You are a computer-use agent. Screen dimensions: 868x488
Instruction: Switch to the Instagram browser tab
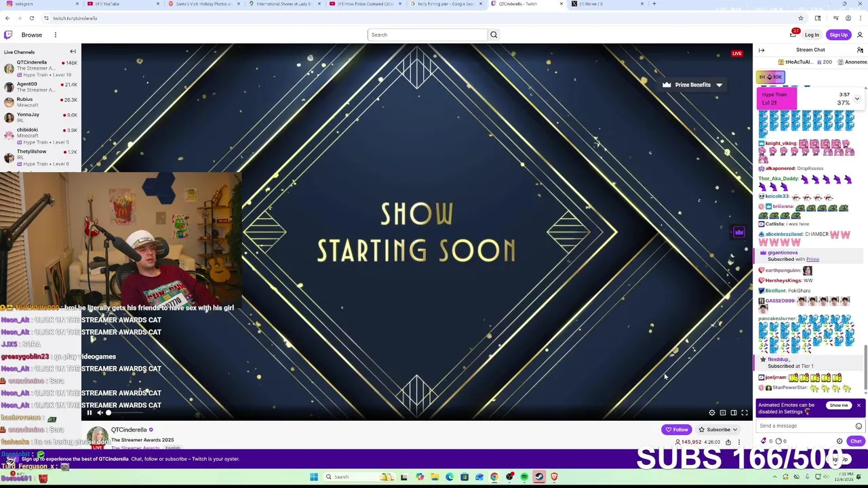41,4
